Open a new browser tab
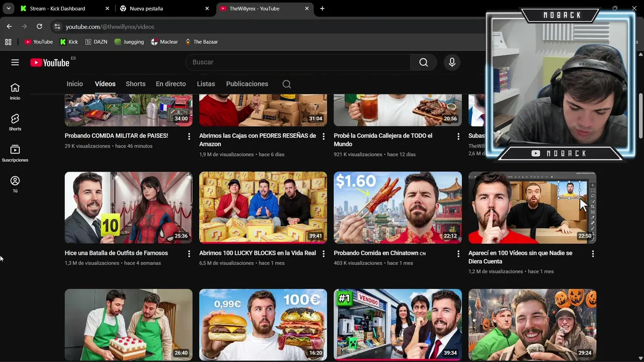644x362 pixels. tap(322, 9)
